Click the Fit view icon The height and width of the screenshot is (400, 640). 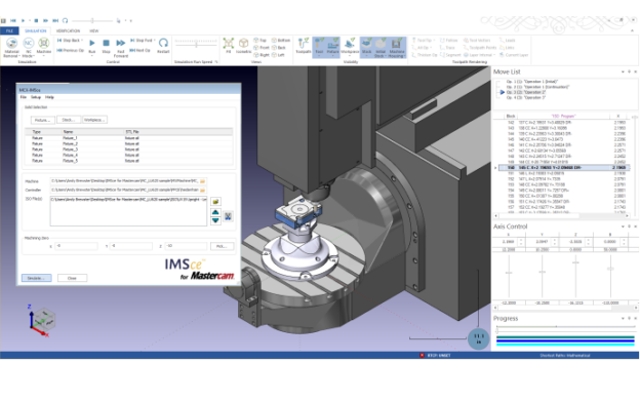227,46
